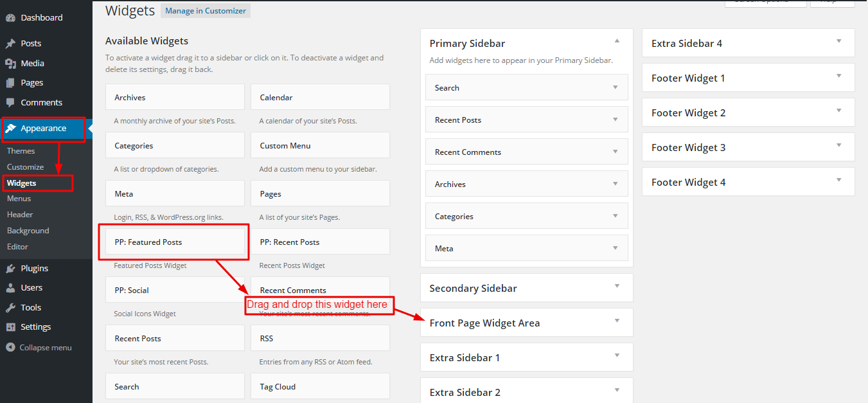Expand the Footer Widget 4 arrow
Viewport: 868px width, 403px height.
[x=838, y=180]
